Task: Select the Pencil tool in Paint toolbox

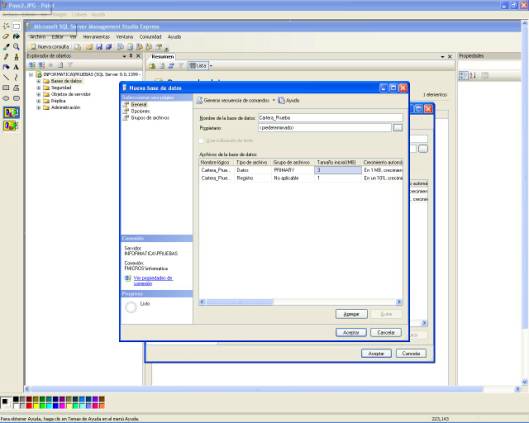Action: (x=6, y=57)
